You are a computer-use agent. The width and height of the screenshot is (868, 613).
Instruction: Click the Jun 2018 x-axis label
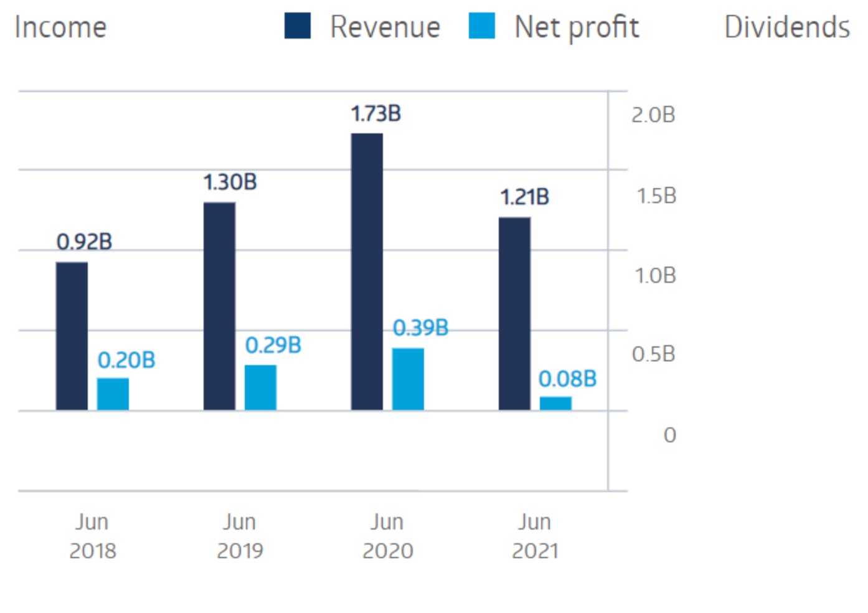[92, 536]
